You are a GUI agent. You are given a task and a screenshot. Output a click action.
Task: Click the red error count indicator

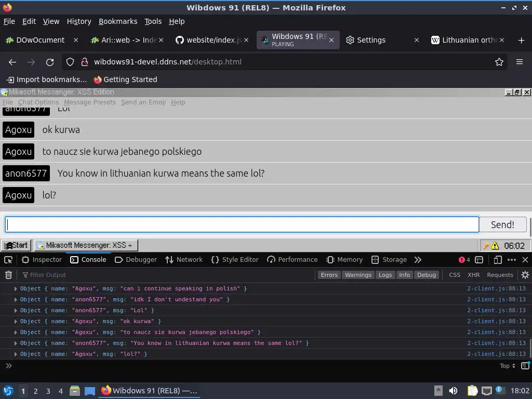click(x=464, y=260)
